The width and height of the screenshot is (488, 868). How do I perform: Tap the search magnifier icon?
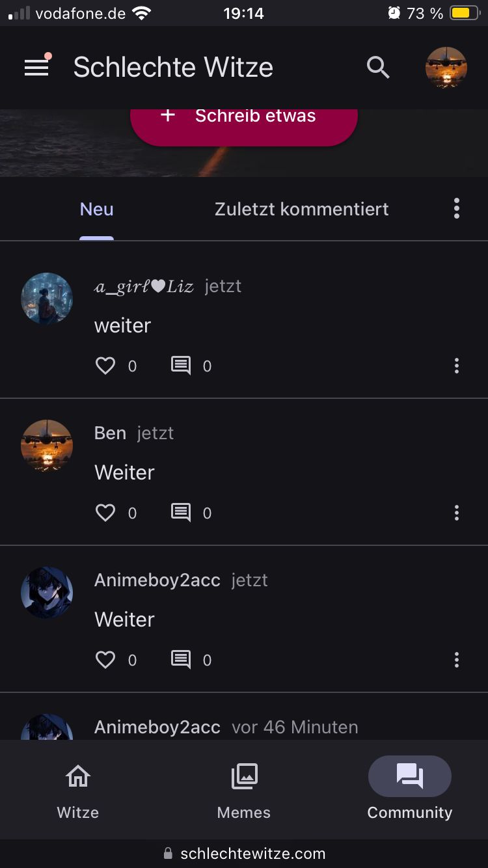click(378, 68)
